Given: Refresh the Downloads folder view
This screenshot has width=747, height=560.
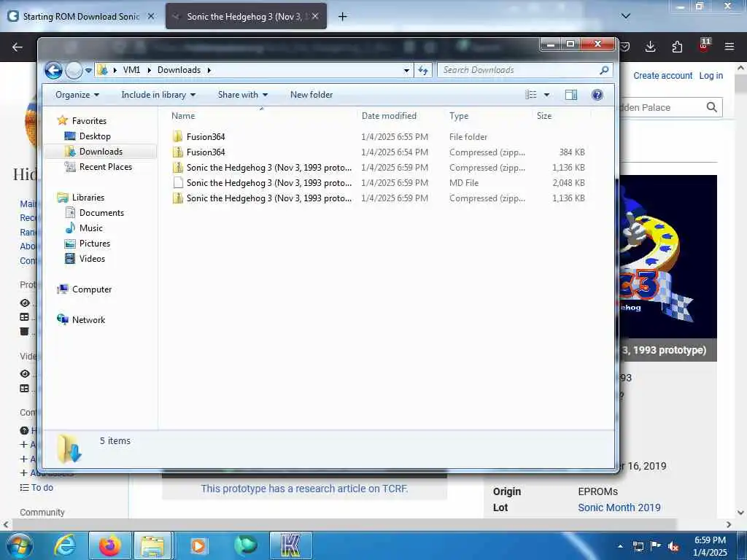Looking at the screenshot, I should (x=423, y=71).
